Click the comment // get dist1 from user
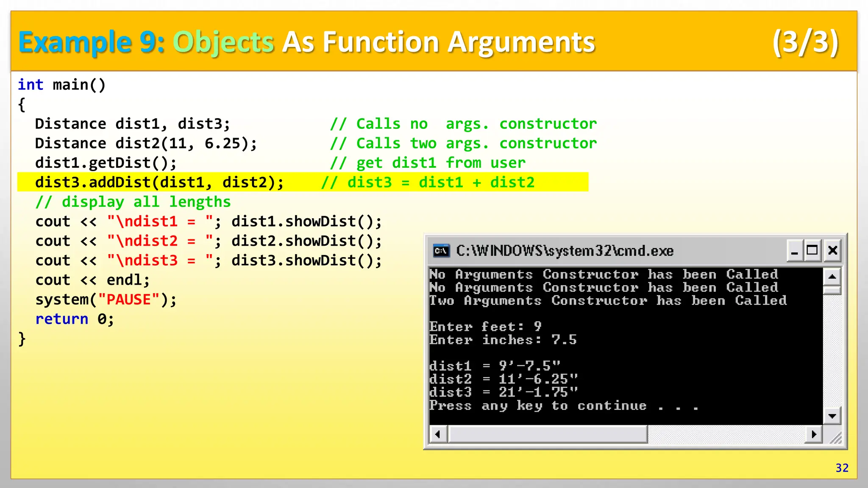The height and width of the screenshot is (488, 868). [428, 163]
